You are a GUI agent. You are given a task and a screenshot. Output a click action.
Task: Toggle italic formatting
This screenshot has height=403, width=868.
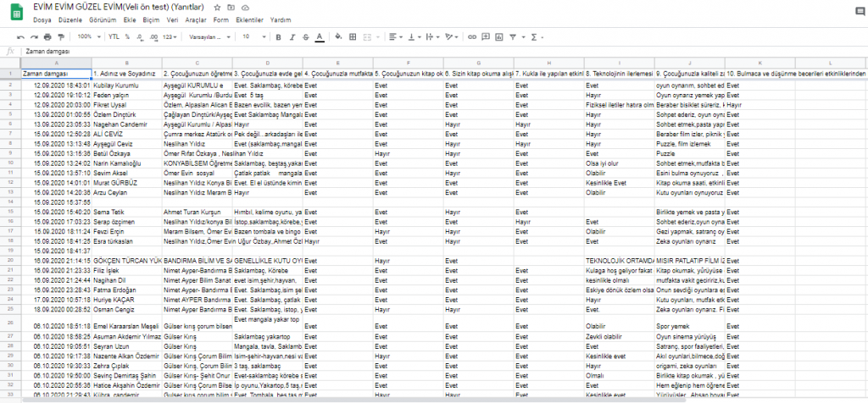pos(291,37)
